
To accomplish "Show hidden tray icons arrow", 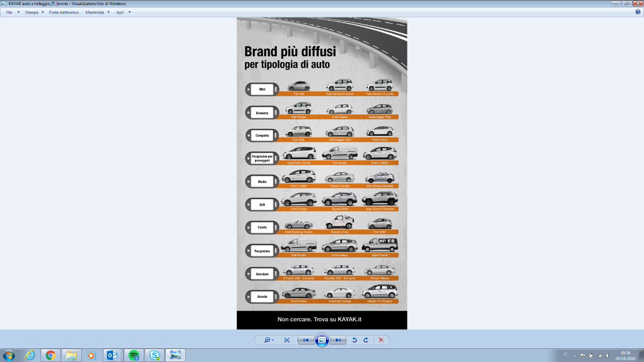I will [575, 355].
